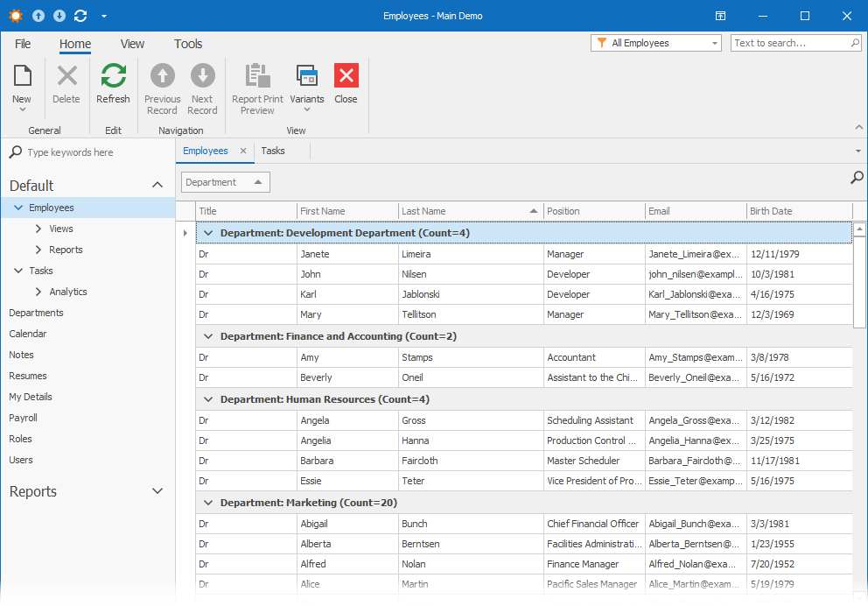Collapse the Tasks tree node
The width and height of the screenshot is (868, 606).
(18, 271)
